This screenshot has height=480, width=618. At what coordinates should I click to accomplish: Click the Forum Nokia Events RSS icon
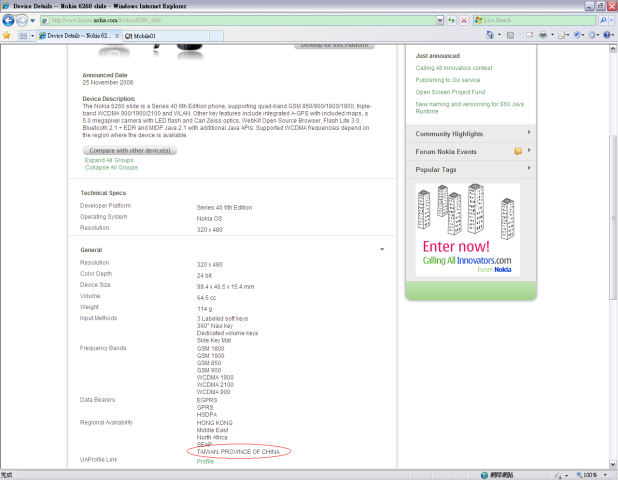(518, 151)
